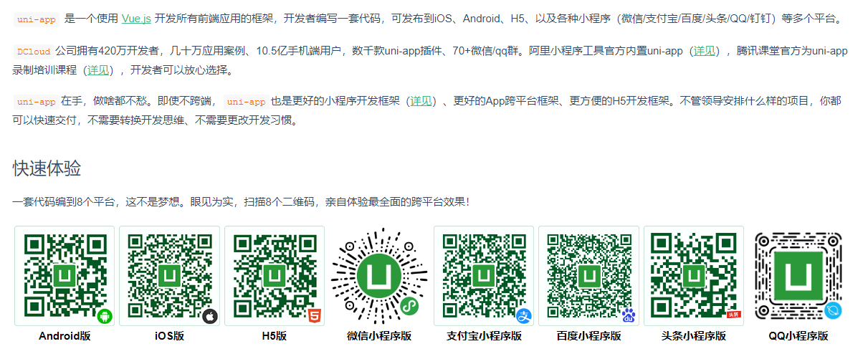Select the 支付宝小程序版 caption
The width and height of the screenshot is (868, 359).
[484, 335]
